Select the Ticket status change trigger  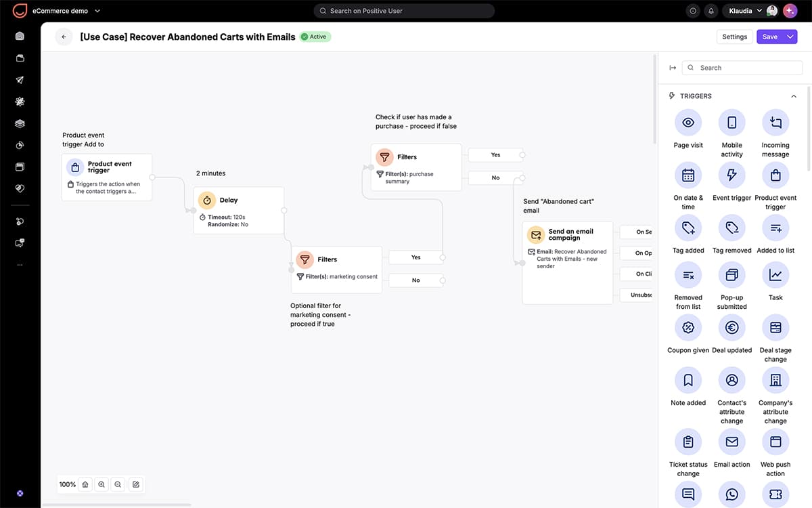click(688, 442)
